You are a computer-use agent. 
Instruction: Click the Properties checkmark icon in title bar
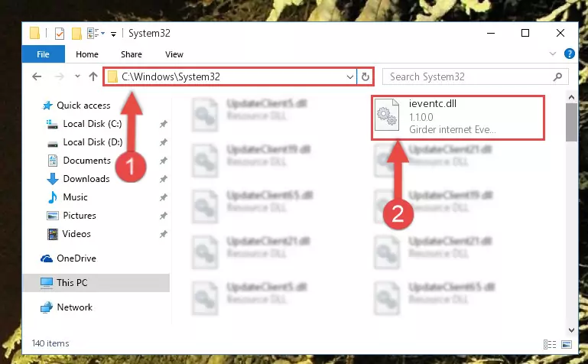[x=59, y=34]
